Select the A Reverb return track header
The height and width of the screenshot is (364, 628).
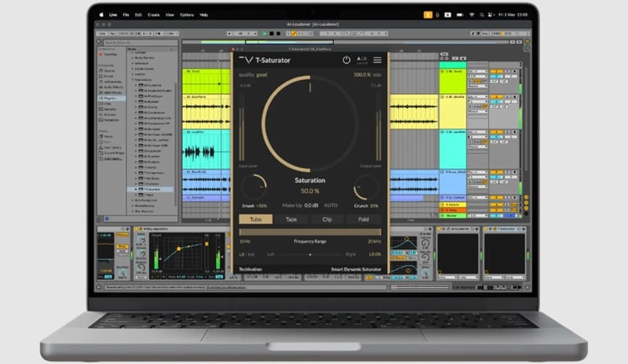(453, 205)
